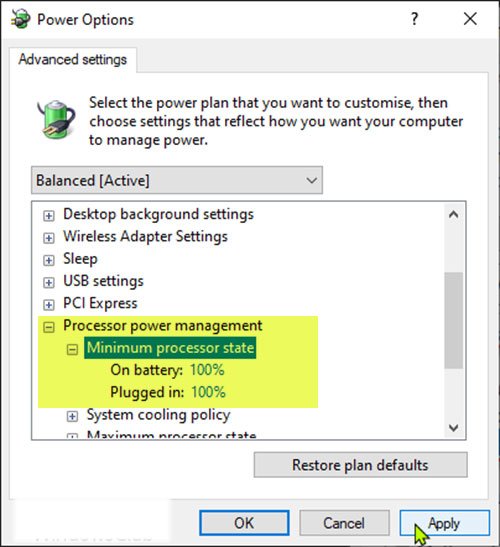The width and height of the screenshot is (500, 547).
Task: Expand System cooling policy node
Action: coord(72,416)
